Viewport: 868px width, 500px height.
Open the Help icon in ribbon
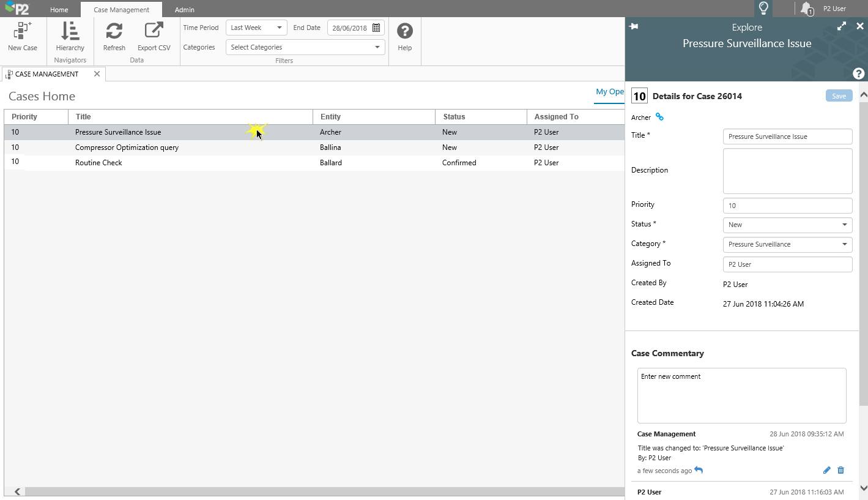[405, 32]
